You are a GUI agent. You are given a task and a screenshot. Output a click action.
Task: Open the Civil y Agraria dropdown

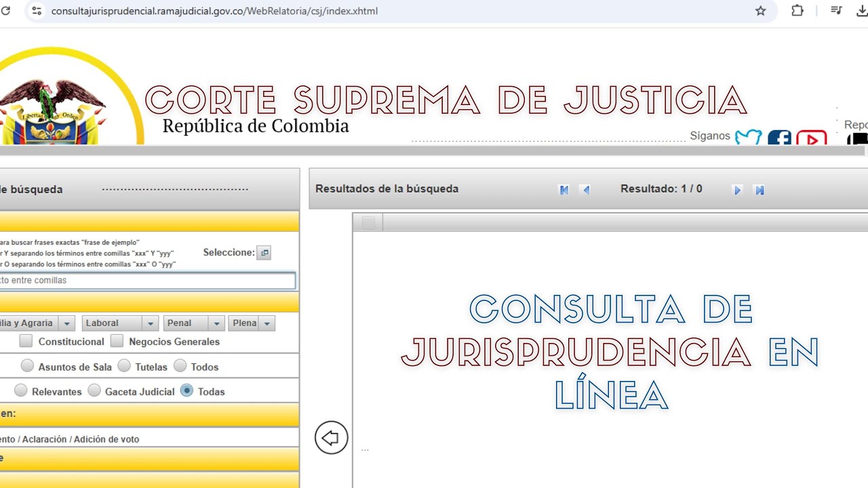[37, 323]
